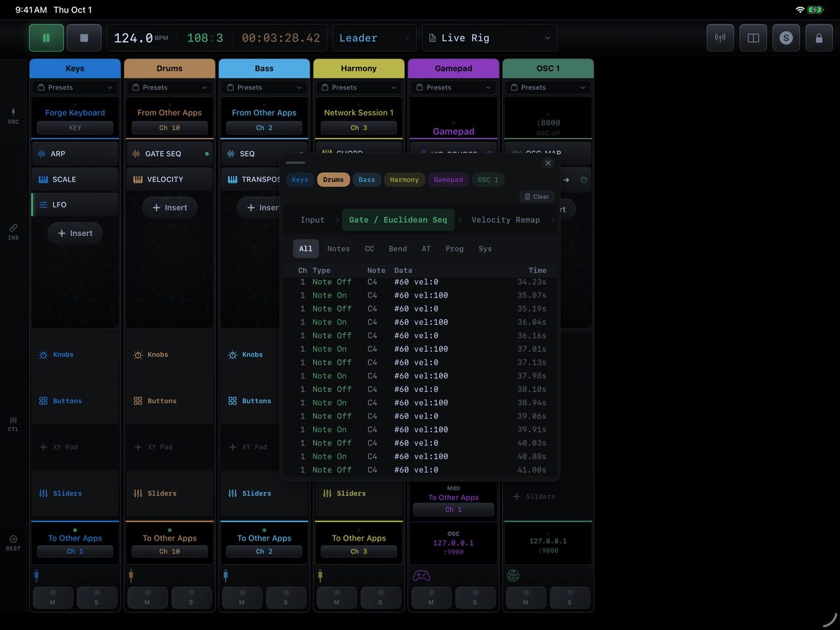This screenshot has width=840, height=630.
Task: Solo the OSC 1 strip
Action: (x=570, y=598)
